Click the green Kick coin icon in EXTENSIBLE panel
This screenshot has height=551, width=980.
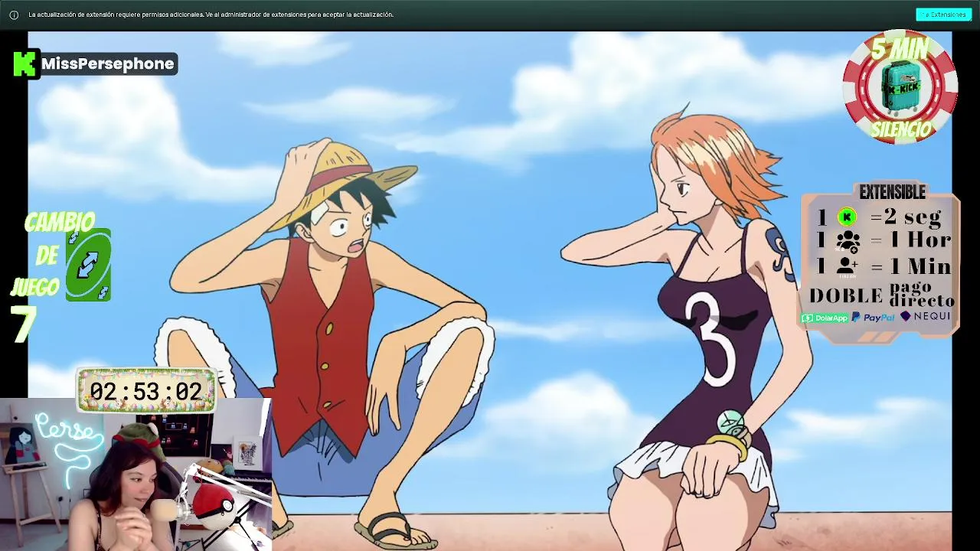pos(846,217)
